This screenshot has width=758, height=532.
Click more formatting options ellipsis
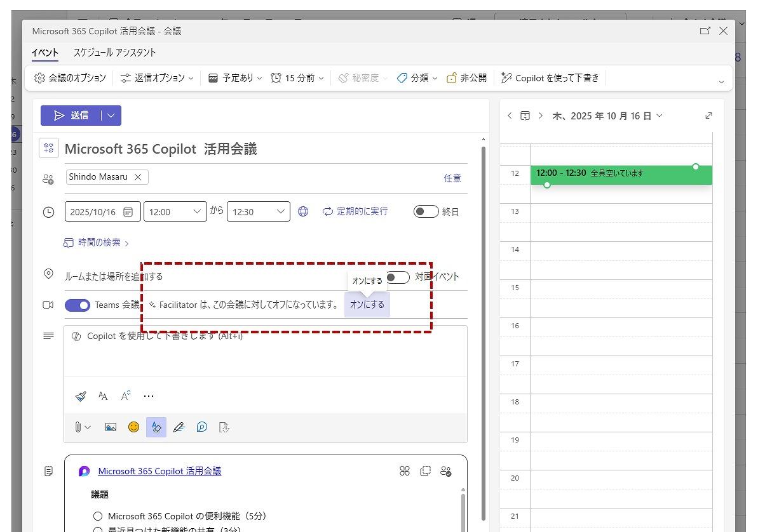coord(149,396)
